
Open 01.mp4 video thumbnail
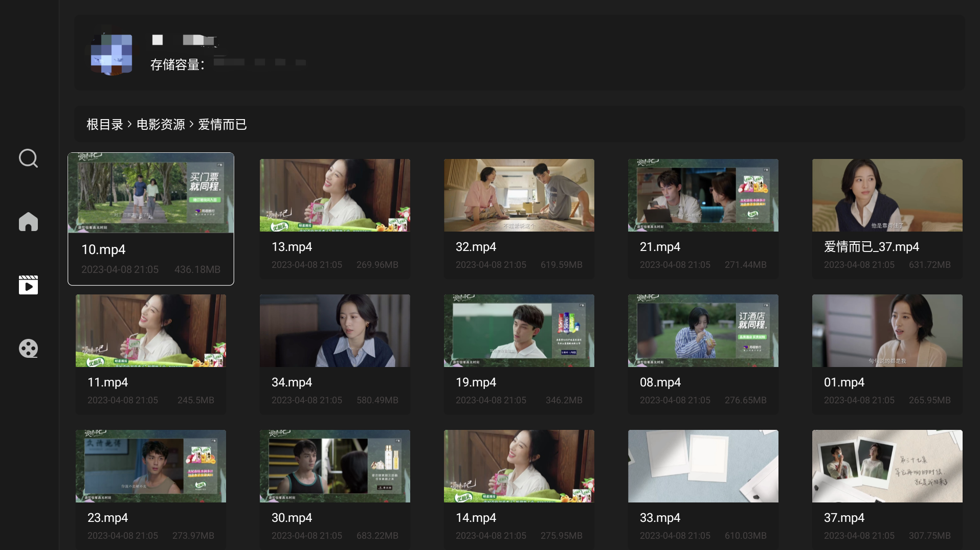(x=887, y=331)
